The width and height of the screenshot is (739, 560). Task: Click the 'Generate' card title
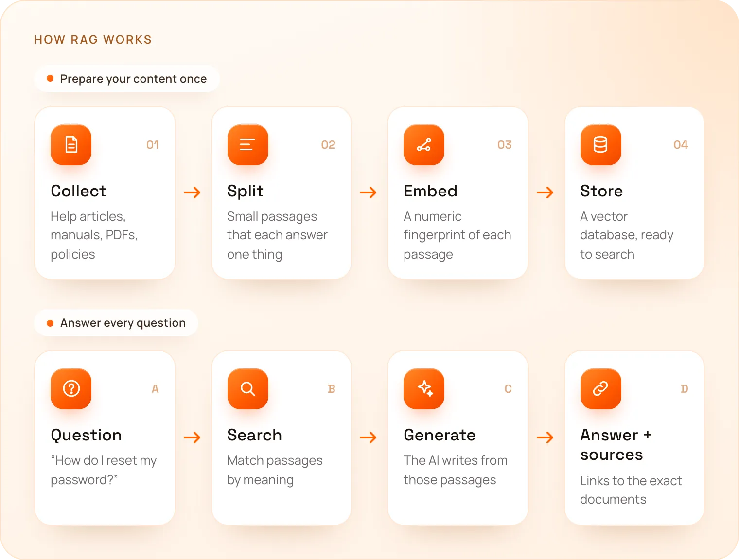tap(440, 435)
